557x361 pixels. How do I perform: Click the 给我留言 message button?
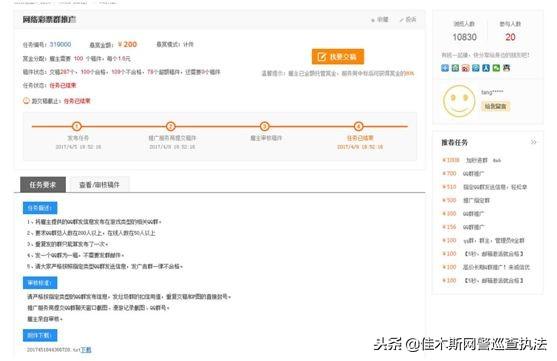496,106
